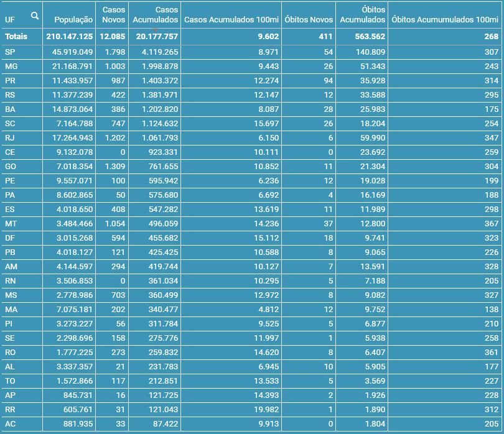Select Casos Acumulados 100mi column header
Viewport: 504px width, 434px height.
[231, 20]
